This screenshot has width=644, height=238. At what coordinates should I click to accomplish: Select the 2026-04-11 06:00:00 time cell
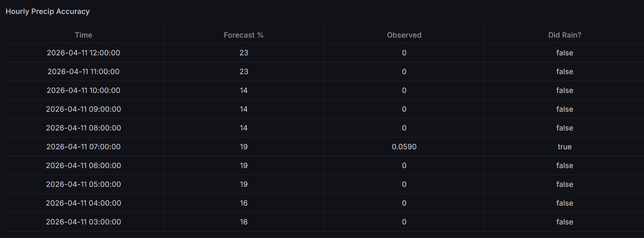(x=83, y=166)
